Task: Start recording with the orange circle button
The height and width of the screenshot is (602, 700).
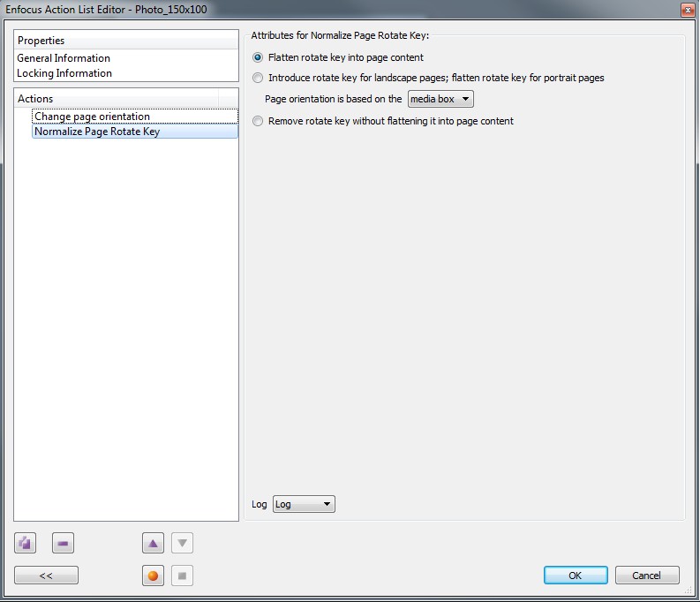Action: tap(153, 576)
